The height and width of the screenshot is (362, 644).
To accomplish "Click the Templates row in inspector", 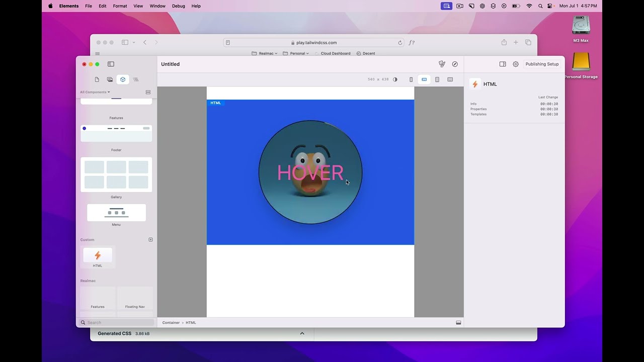I will (x=514, y=114).
